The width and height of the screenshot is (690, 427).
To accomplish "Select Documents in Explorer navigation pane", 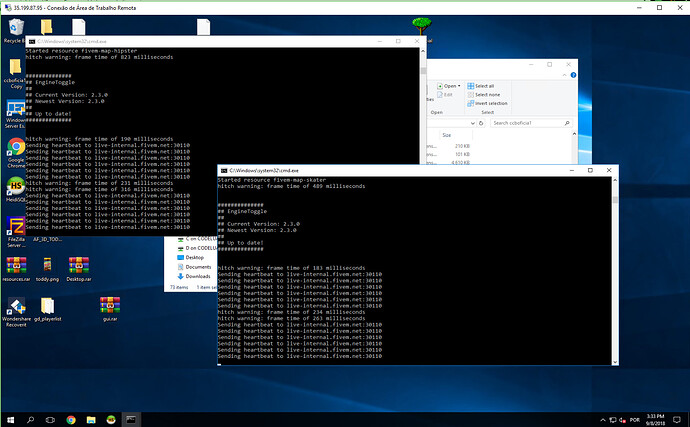I will (197, 267).
